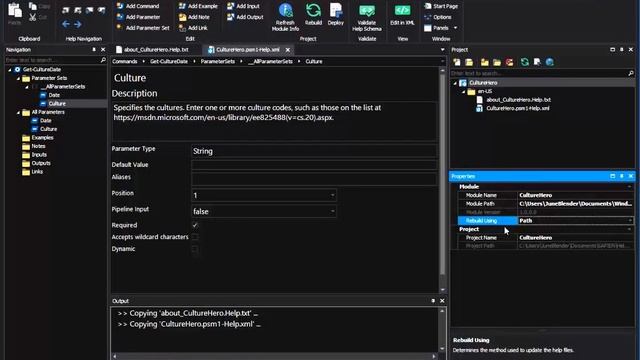
Task: Click __AllParameterSets in the breadcrumb
Action: click(x=270, y=61)
